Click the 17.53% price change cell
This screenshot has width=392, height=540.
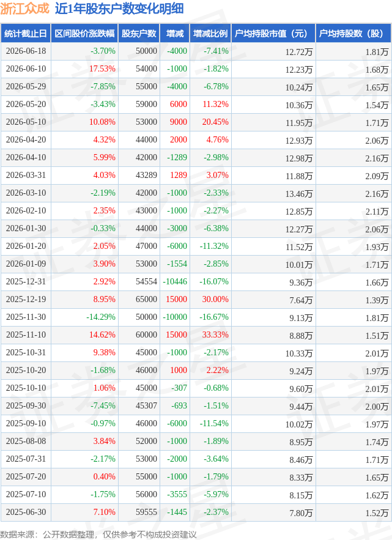click(102, 69)
